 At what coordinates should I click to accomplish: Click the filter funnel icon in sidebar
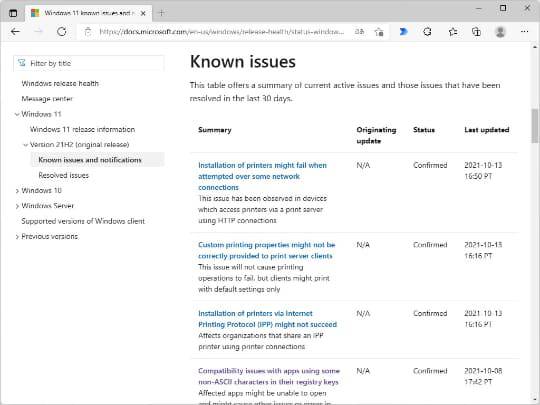22,63
